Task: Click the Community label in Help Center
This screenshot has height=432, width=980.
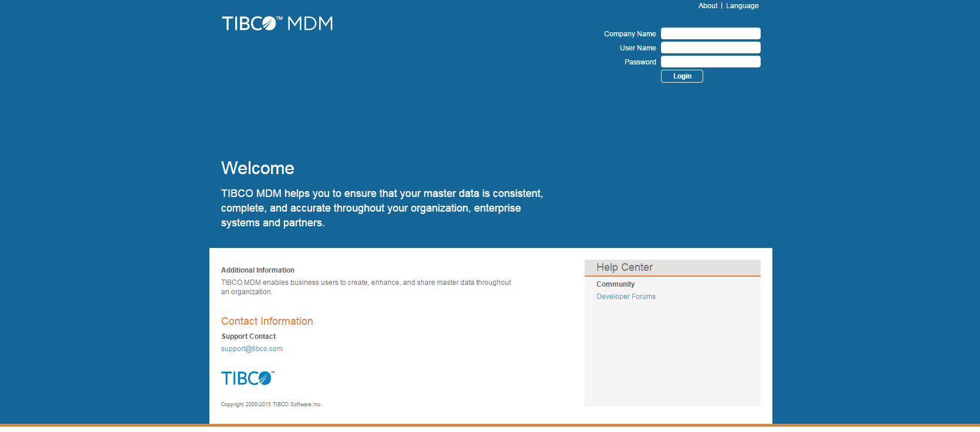Action: point(615,284)
